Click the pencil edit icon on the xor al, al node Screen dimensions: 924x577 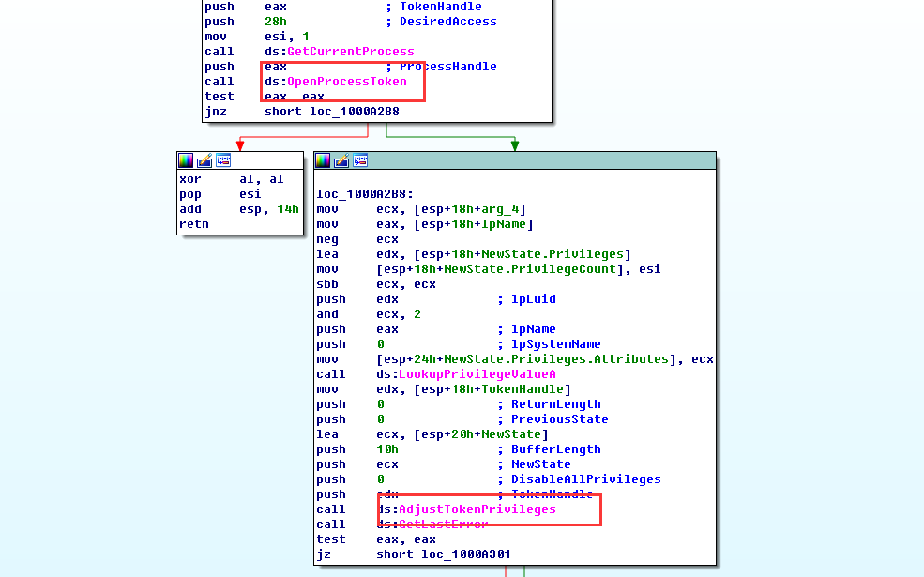204,160
